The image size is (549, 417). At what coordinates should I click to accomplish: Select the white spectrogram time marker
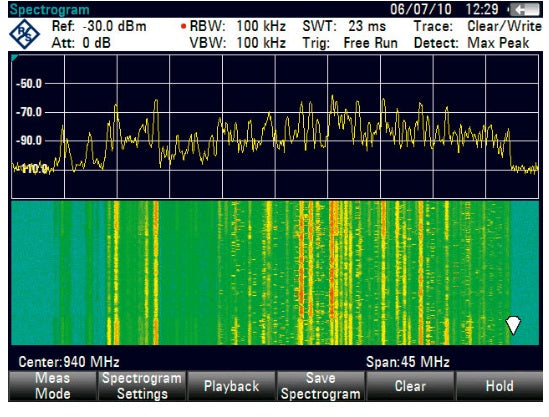coord(513,325)
